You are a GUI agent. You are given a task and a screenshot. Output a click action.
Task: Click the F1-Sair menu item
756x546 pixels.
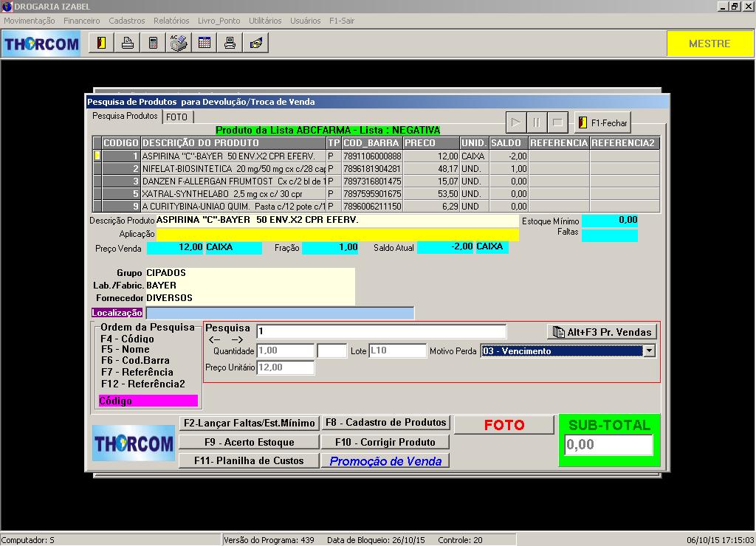pos(342,21)
